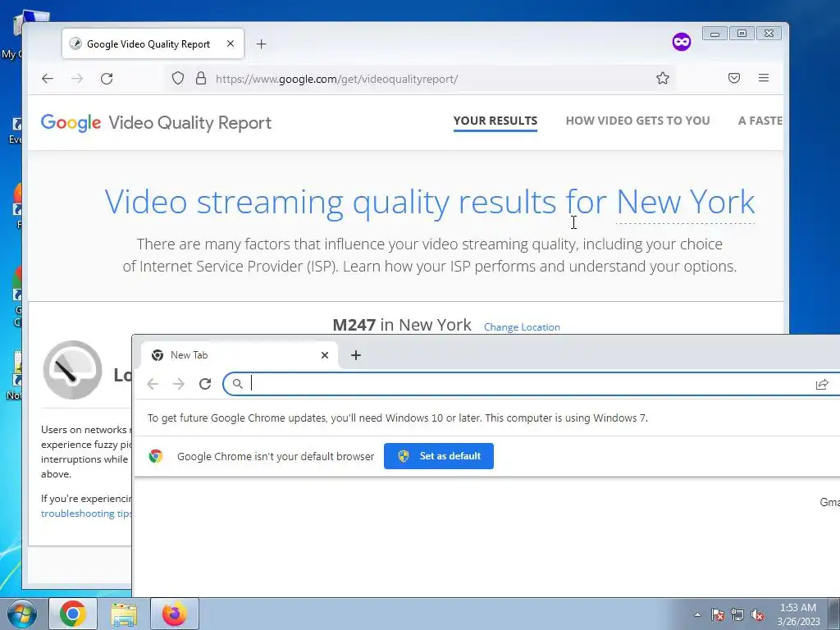Open HOW VIDEO GETS TO YOU section
The height and width of the screenshot is (630, 840).
(637, 121)
